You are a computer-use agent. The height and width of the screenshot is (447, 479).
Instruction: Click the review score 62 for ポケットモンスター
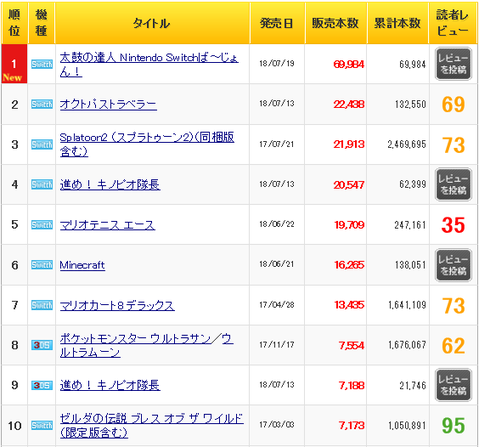coord(453,346)
